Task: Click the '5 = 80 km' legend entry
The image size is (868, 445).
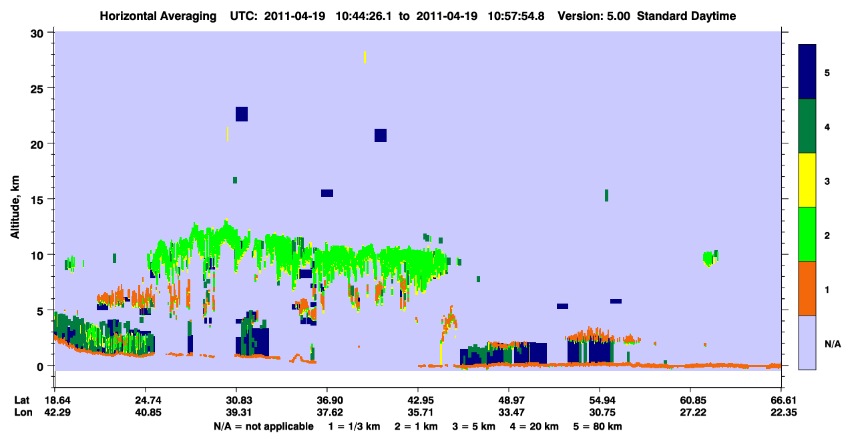Action: point(598,426)
